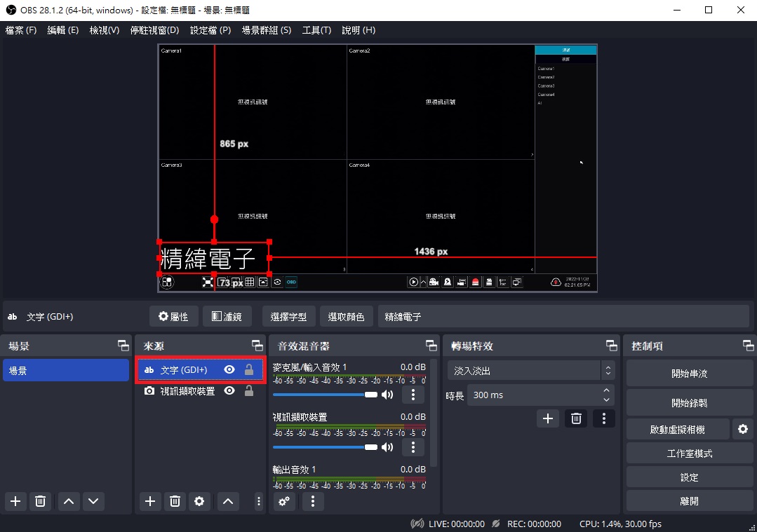Open the 停駐視窗(D) menu

(154, 30)
